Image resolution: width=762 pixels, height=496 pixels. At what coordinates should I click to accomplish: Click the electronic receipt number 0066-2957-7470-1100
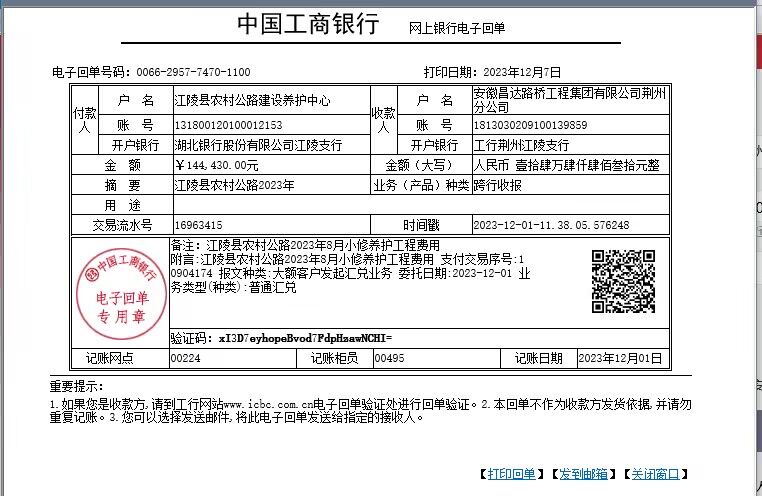pyautogui.click(x=193, y=72)
